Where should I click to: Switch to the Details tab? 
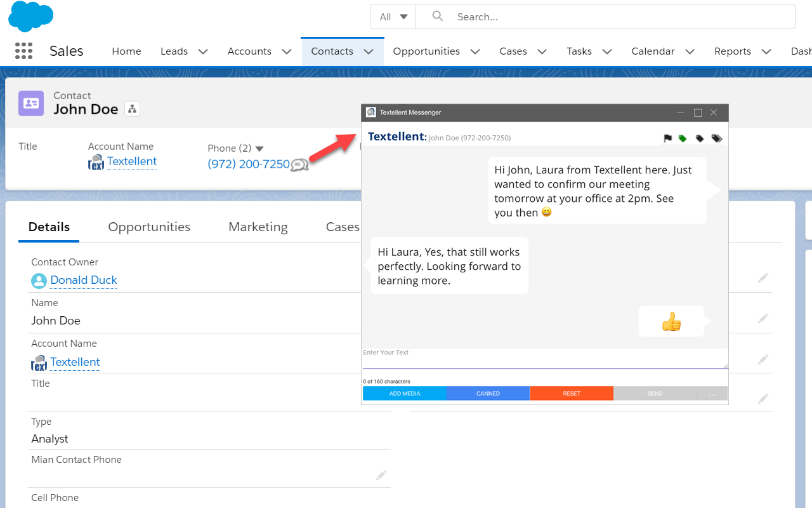(49, 227)
